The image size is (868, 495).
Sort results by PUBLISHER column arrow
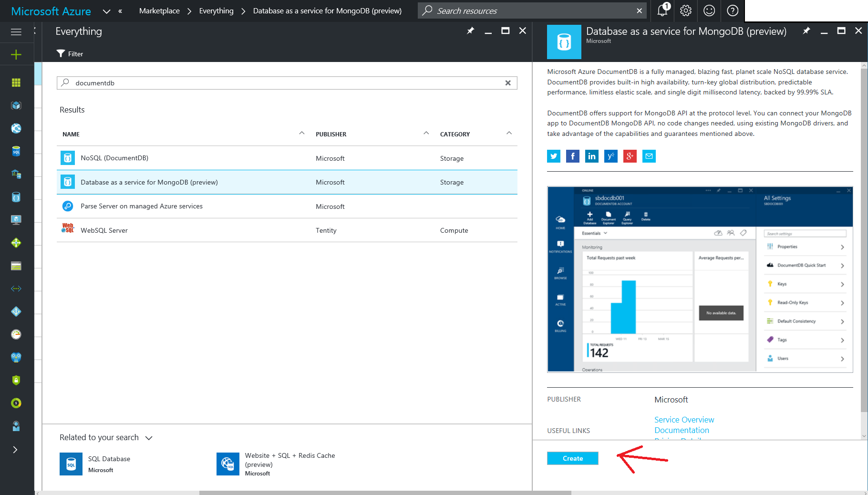(x=426, y=134)
